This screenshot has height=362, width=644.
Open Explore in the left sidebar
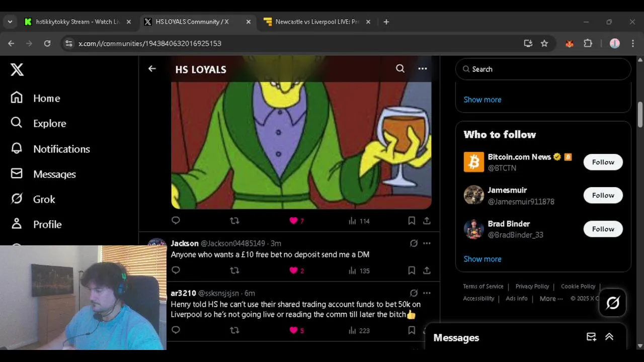38,123
